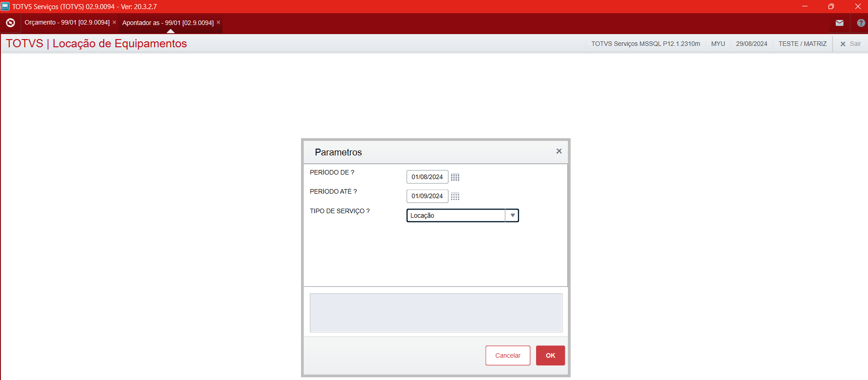Click TOTVS Serviços MSSQL P12.1.2310m environment label
This screenshot has height=380, width=868.
click(x=646, y=44)
